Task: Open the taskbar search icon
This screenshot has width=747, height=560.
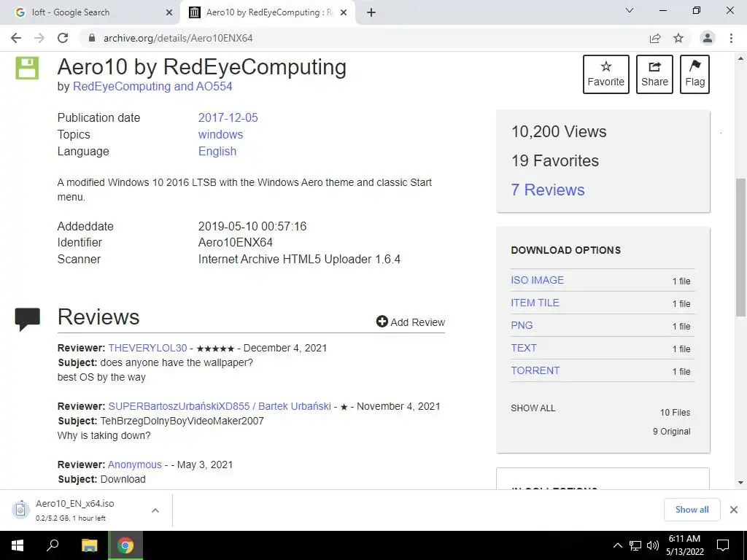Action: tap(53, 545)
